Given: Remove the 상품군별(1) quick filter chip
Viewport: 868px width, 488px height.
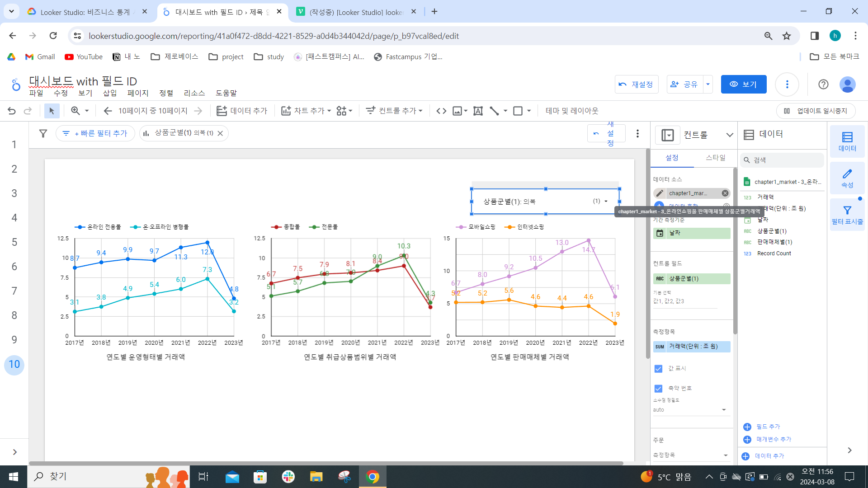Looking at the screenshot, I should (x=220, y=133).
